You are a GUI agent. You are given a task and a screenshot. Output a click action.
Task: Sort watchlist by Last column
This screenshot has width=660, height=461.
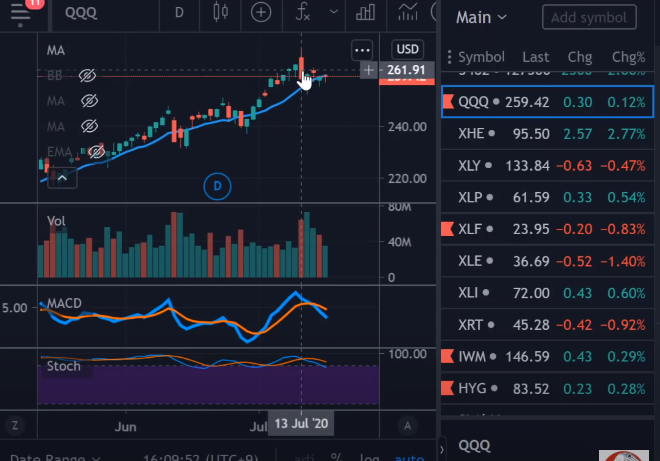pyautogui.click(x=535, y=57)
